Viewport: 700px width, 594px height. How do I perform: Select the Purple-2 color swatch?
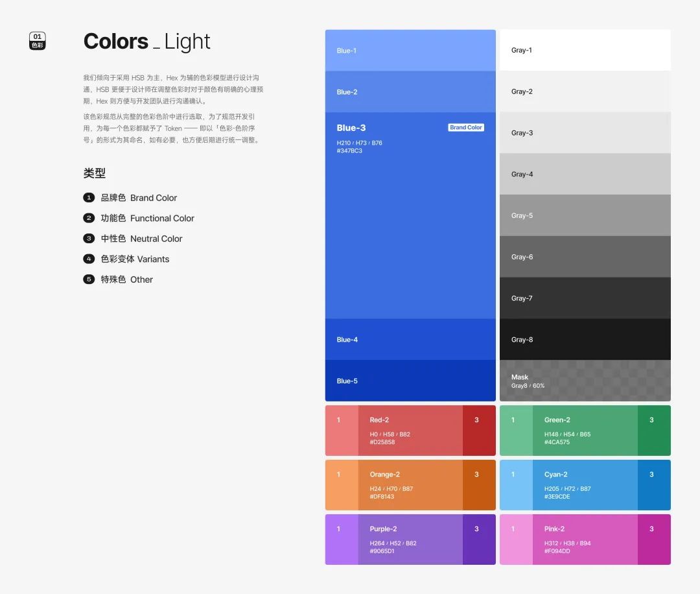point(410,540)
